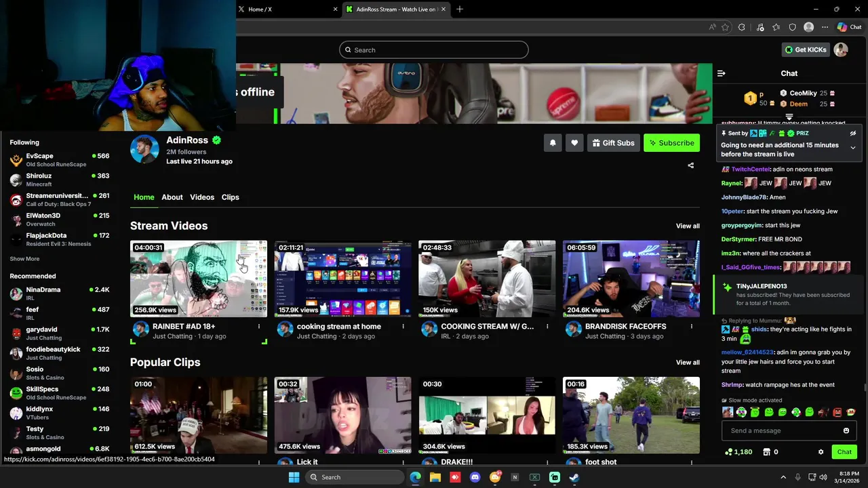Image resolution: width=868 pixels, height=488 pixels.
Task: Click the Kick search field
Action: [434, 50]
